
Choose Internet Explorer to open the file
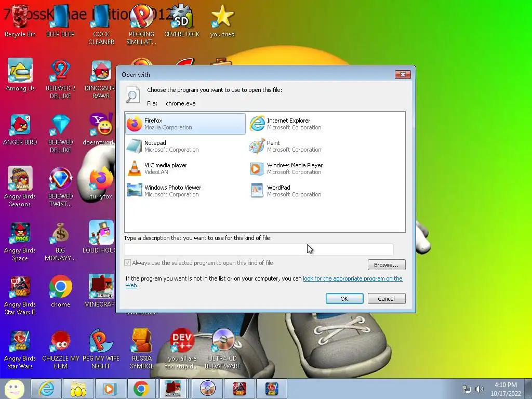point(308,124)
